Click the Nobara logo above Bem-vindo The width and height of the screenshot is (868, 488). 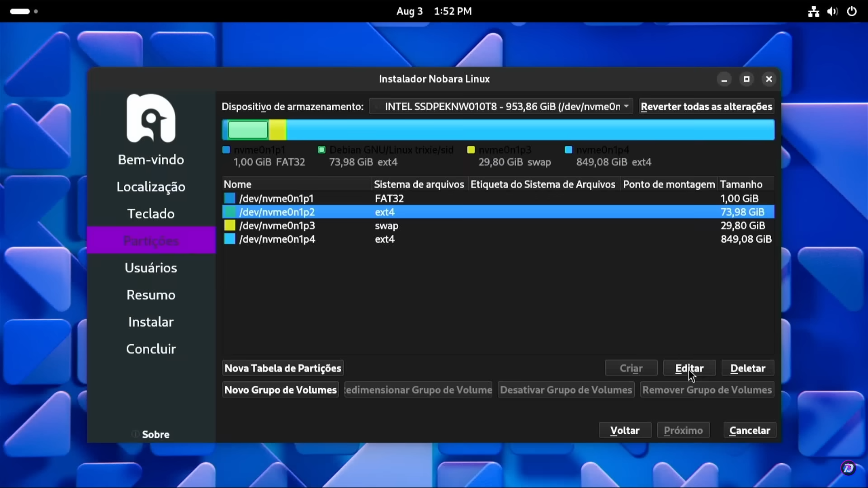click(151, 118)
